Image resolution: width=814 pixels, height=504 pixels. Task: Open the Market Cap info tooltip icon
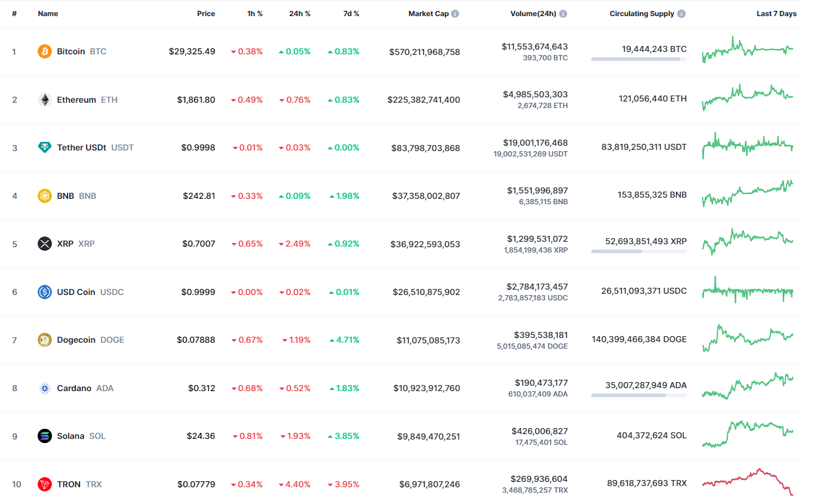[x=457, y=13]
